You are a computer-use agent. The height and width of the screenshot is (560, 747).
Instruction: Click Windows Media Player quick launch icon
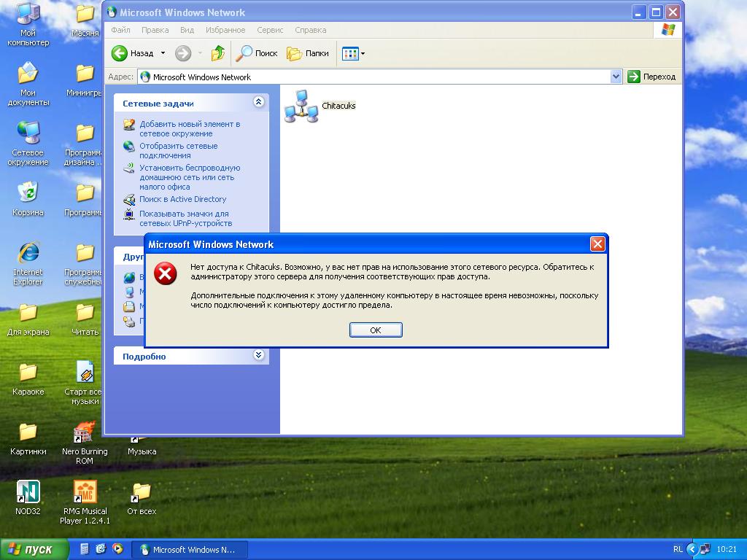(x=117, y=549)
